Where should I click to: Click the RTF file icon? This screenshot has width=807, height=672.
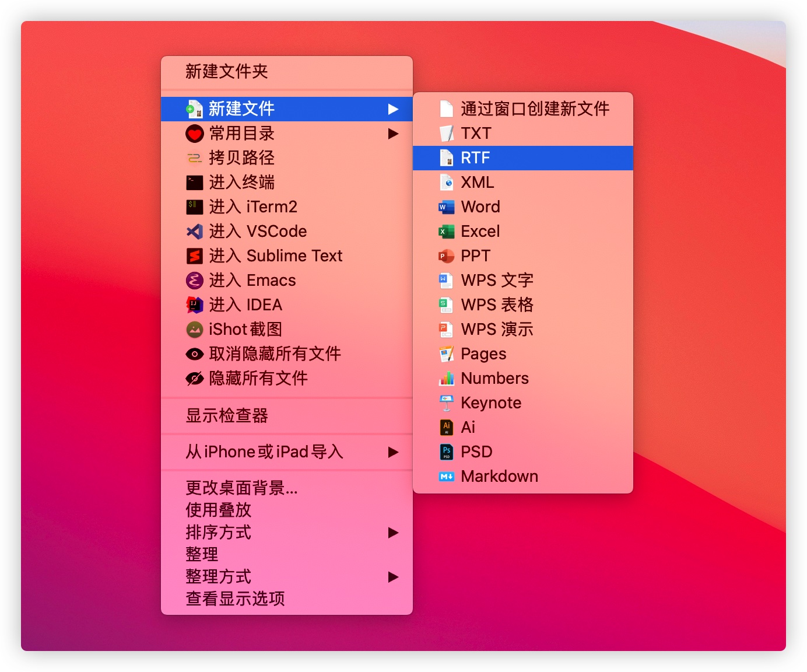tap(447, 158)
